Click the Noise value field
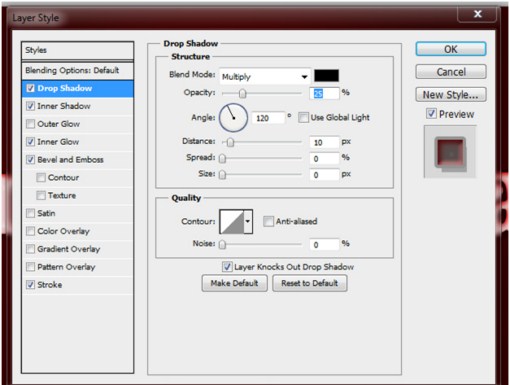The image size is (510, 385). pyautogui.click(x=324, y=245)
